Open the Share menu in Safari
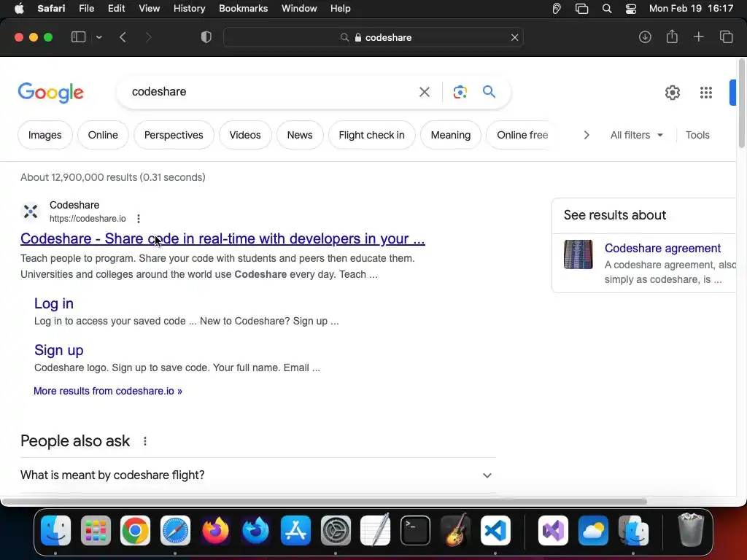 [672, 36]
